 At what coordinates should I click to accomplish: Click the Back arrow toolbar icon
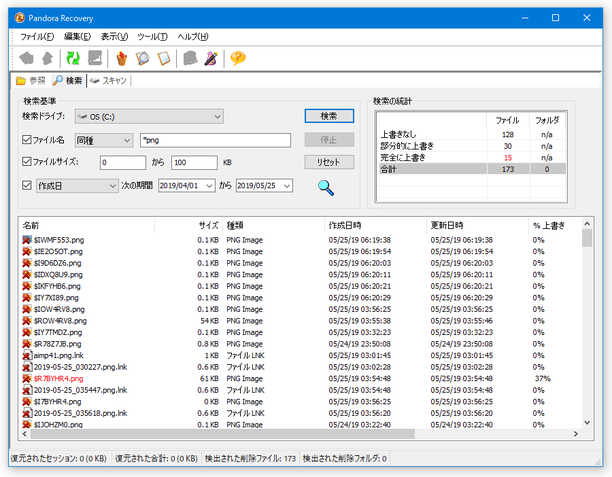(x=27, y=58)
